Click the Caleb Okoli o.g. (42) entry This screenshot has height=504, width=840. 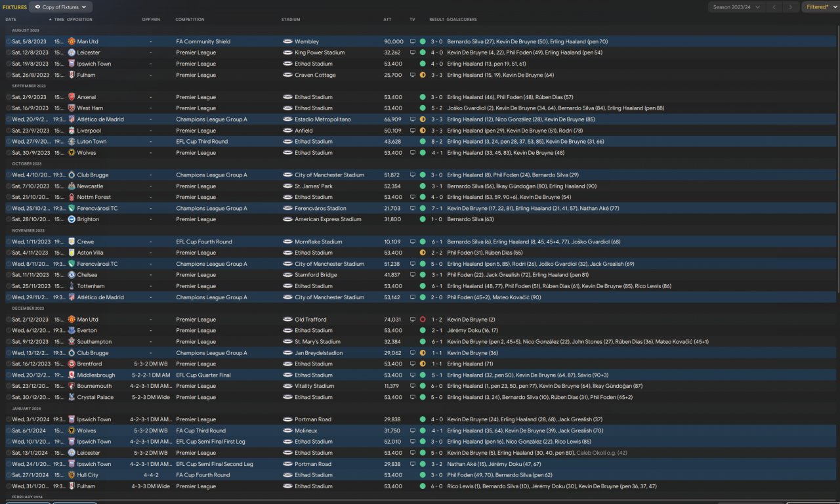602,453
